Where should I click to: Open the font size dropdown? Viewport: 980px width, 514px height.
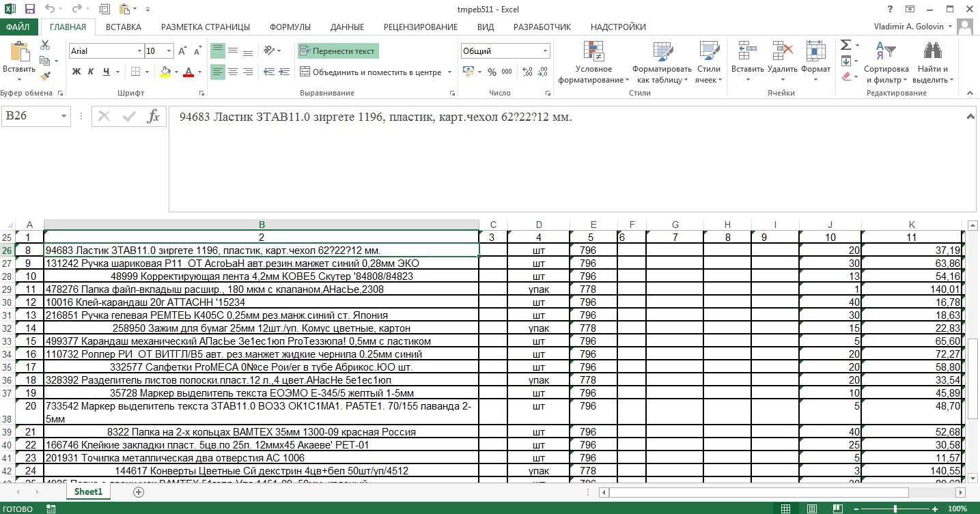coord(169,51)
